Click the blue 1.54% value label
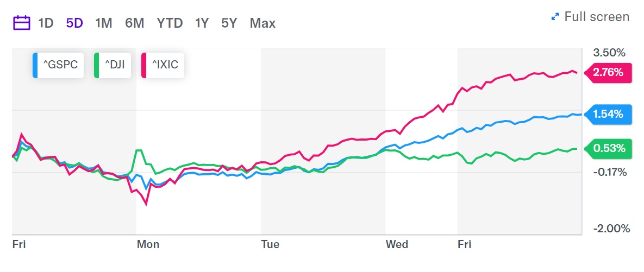The height and width of the screenshot is (272, 644). pos(608,115)
